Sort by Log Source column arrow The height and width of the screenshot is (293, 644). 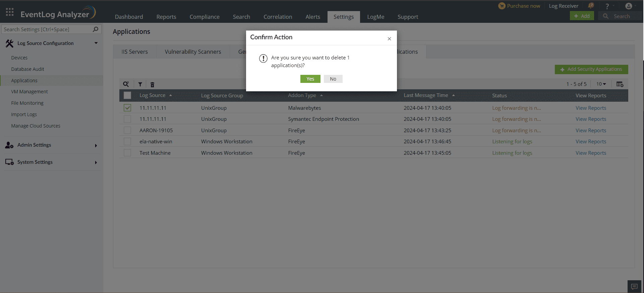[171, 95]
